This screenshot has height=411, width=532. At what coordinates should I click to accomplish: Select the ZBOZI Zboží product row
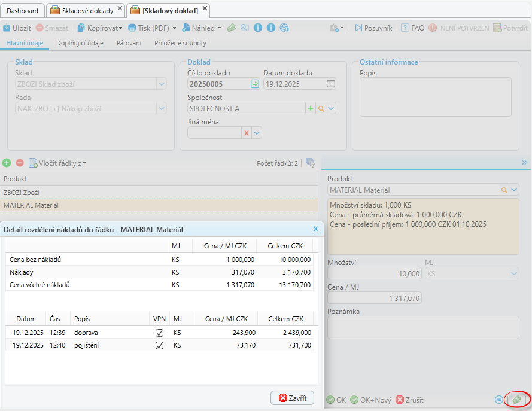[x=159, y=192]
